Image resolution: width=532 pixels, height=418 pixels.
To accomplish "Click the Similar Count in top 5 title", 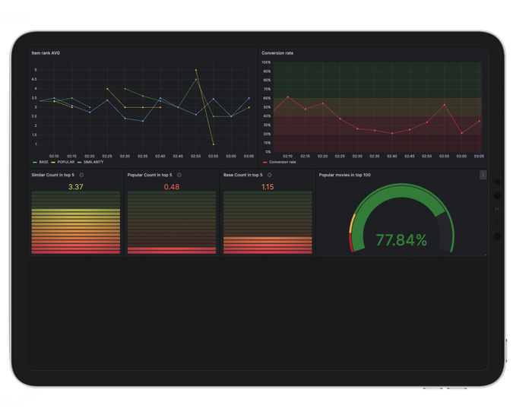I will pyautogui.click(x=52, y=175).
